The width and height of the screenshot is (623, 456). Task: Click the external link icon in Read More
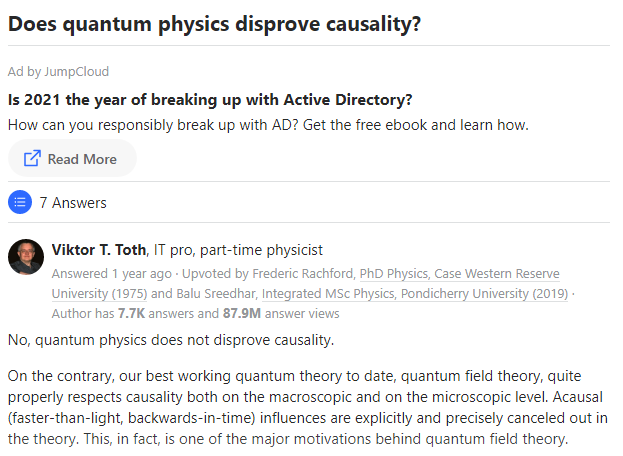(32, 159)
